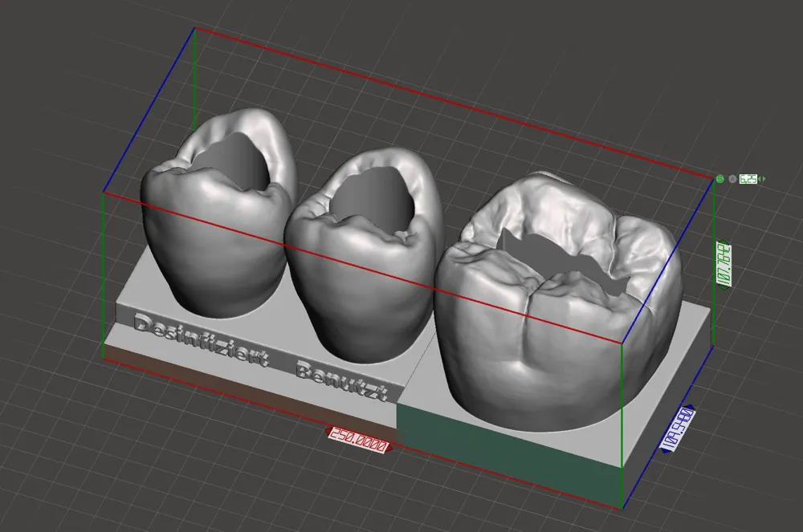Click the embossed 'Desinfiziert' text on the base
The width and height of the screenshot is (803, 532).
click(201, 340)
